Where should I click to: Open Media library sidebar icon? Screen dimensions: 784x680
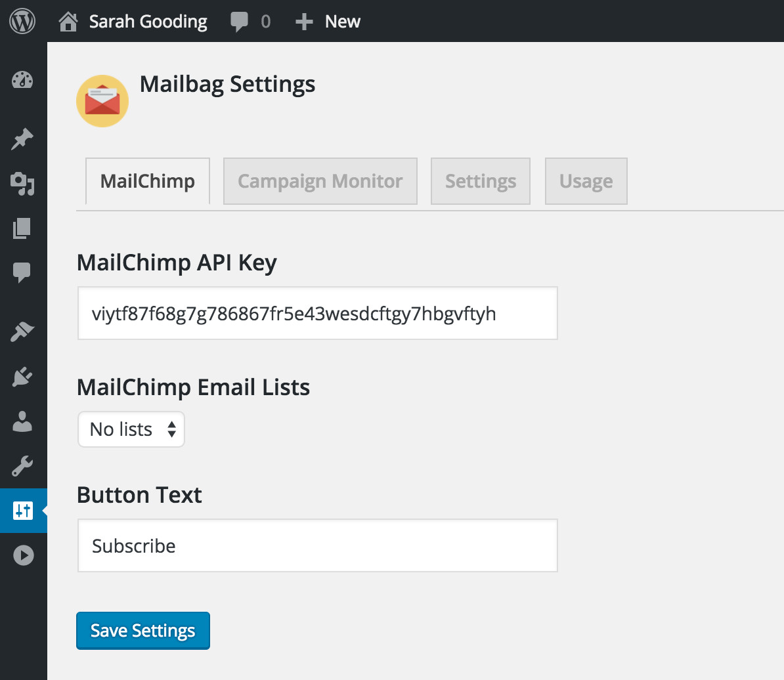pyautogui.click(x=22, y=184)
